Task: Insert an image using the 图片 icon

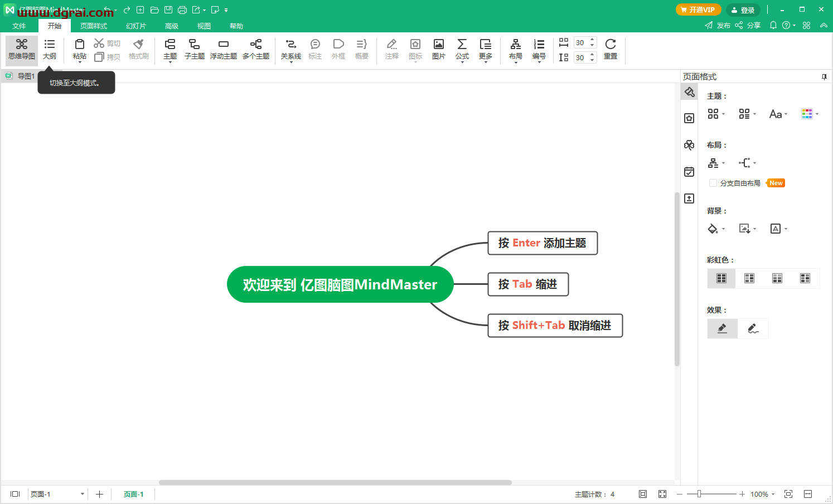Action: click(x=439, y=49)
